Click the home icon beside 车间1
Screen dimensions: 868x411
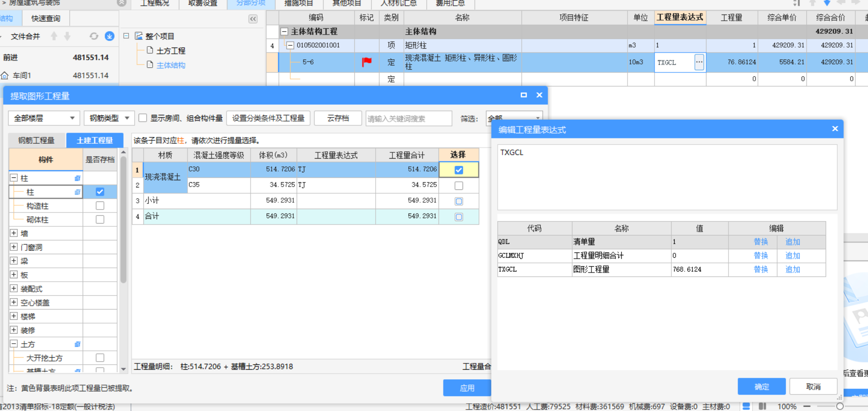coord(5,75)
